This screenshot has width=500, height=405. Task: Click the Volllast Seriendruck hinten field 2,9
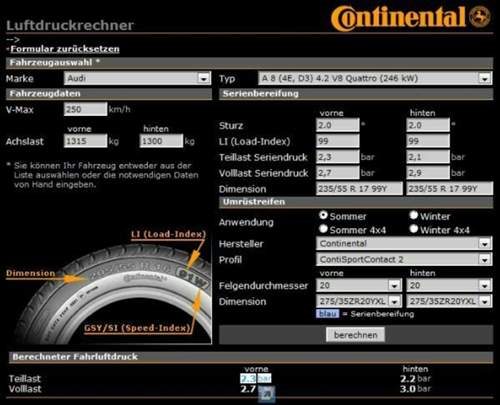point(428,173)
